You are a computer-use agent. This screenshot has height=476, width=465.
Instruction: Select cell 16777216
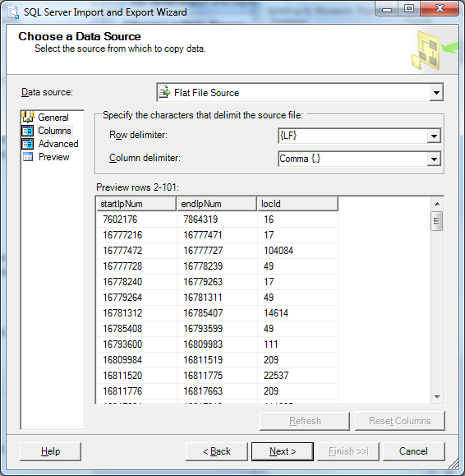pyautogui.click(x=137, y=235)
